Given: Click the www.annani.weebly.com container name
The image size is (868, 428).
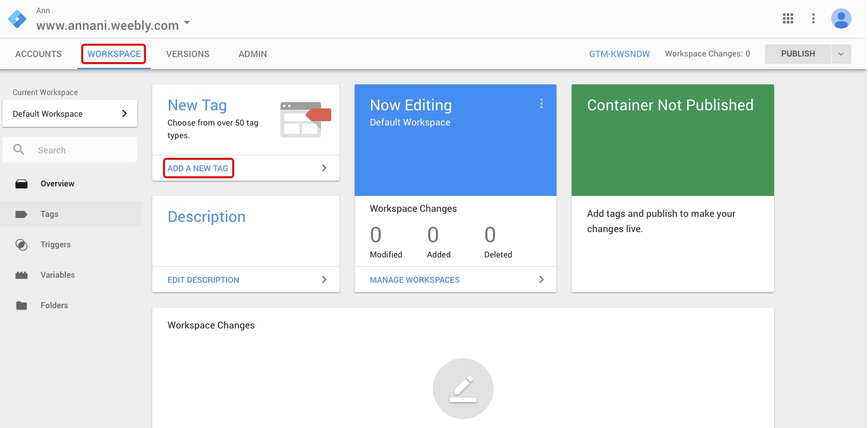Looking at the screenshot, I should tap(107, 25).
